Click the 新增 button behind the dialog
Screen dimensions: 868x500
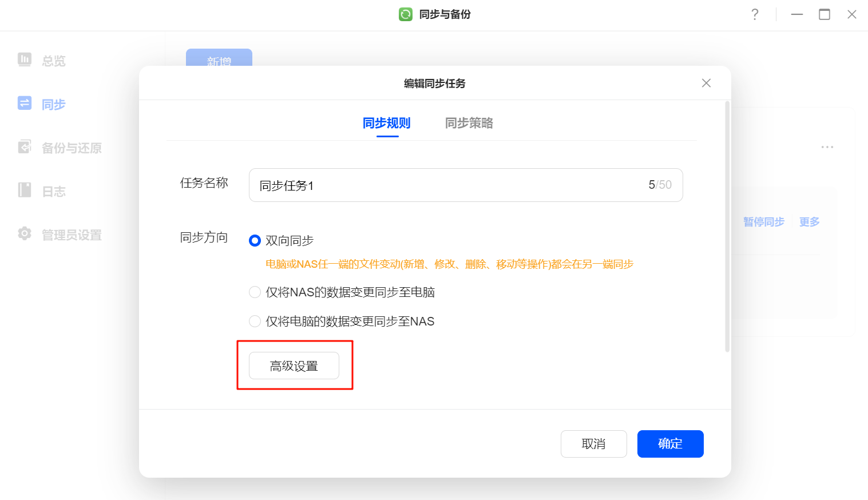click(219, 58)
